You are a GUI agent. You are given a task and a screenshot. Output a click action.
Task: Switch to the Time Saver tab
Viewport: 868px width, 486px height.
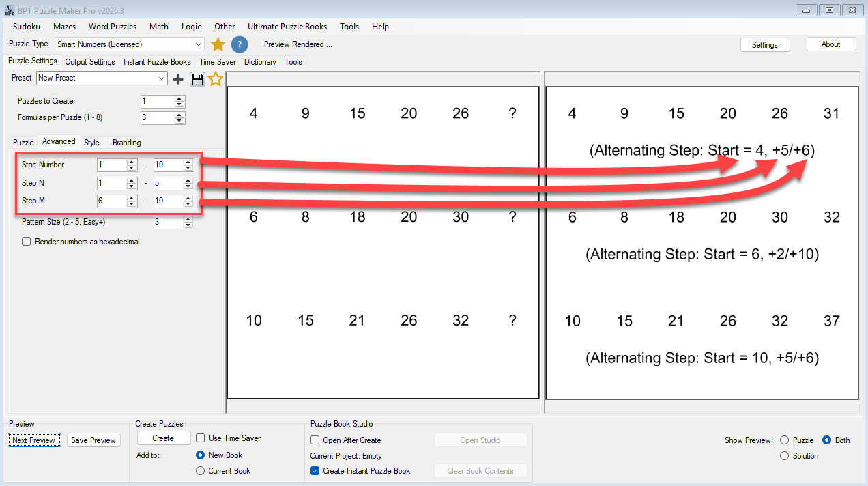[218, 62]
